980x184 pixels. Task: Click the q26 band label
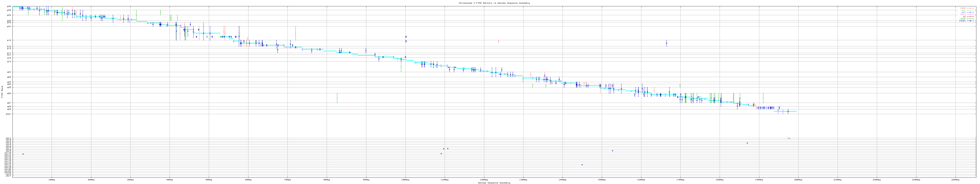pos(9,93)
